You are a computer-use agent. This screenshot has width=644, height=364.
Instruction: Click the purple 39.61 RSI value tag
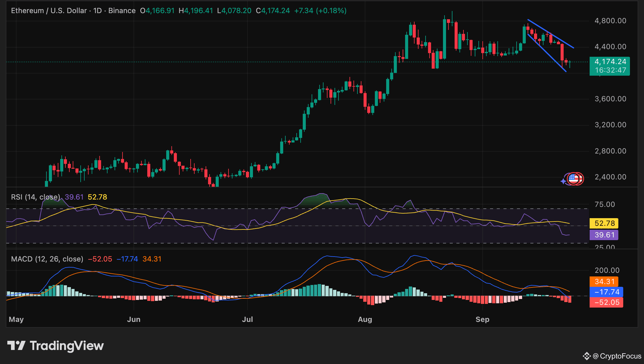[604, 235]
